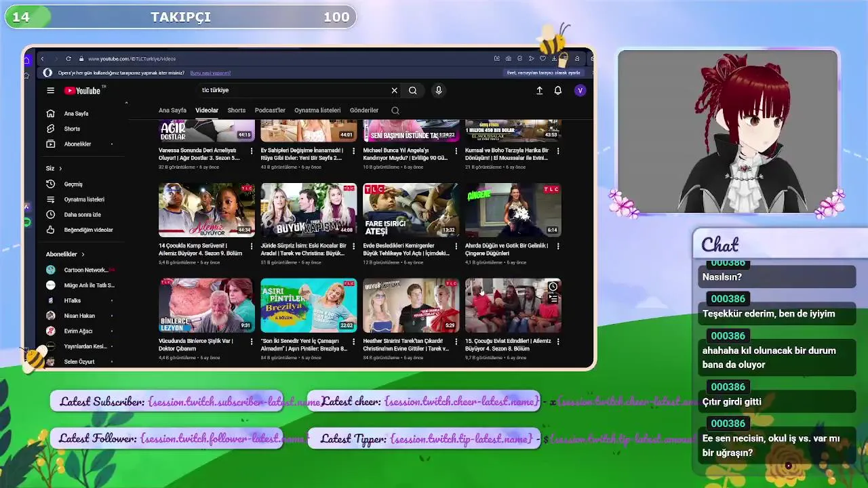
Task: Go back in Opera browser
Action: pos(42,59)
